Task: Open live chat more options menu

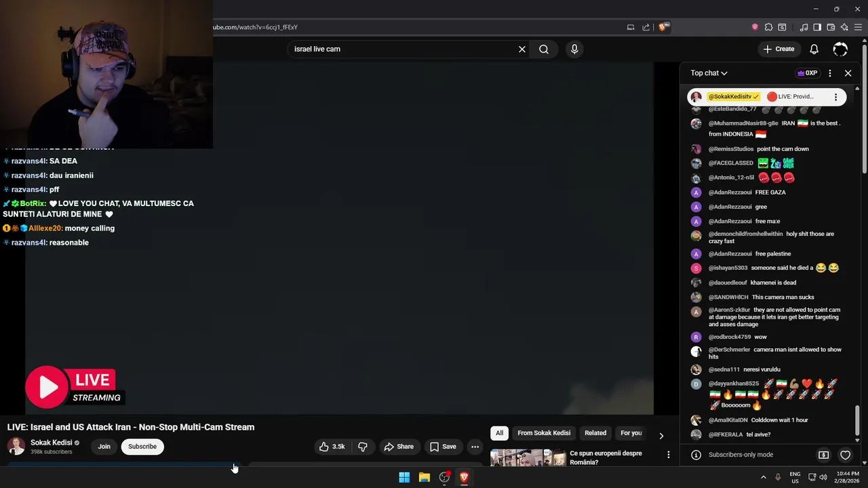Action: click(x=830, y=73)
